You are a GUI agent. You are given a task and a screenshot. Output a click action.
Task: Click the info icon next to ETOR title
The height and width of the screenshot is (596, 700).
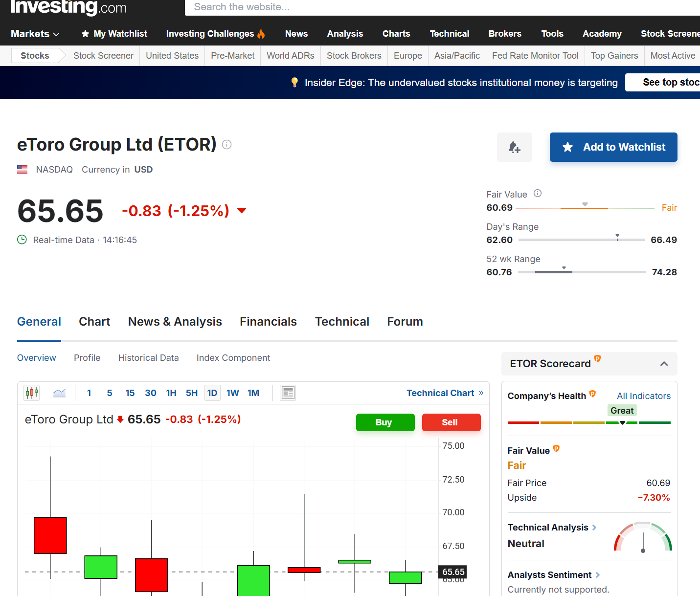pyautogui.click(x=226, y=144)
